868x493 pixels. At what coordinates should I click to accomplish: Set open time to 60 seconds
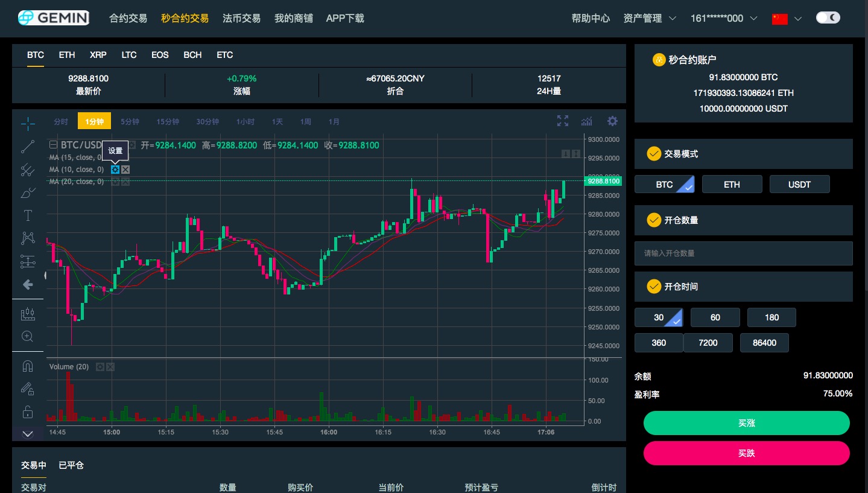tap(715, 317)
